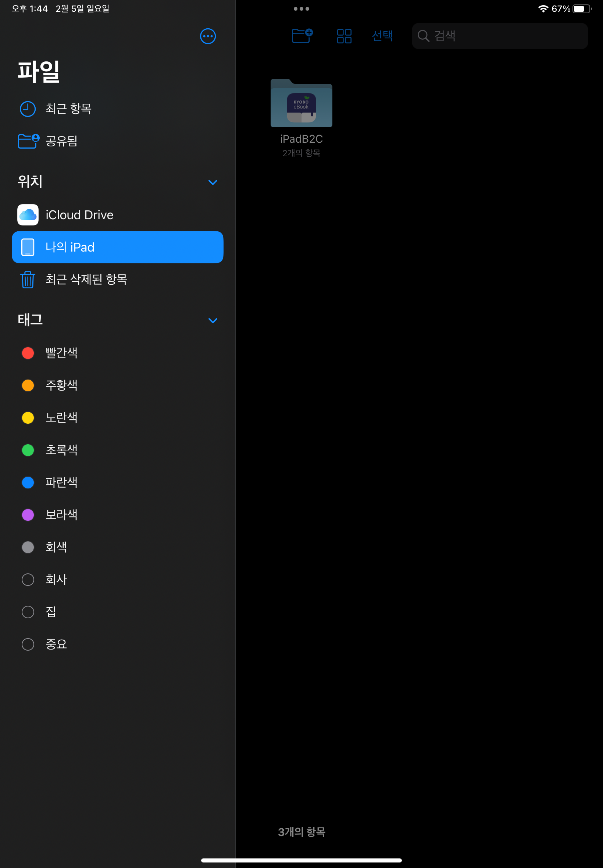Open Recently Deleted trash icon
The width and height of the screenshot is (603, 868).
pyautogui.click(x=28, y=280)
